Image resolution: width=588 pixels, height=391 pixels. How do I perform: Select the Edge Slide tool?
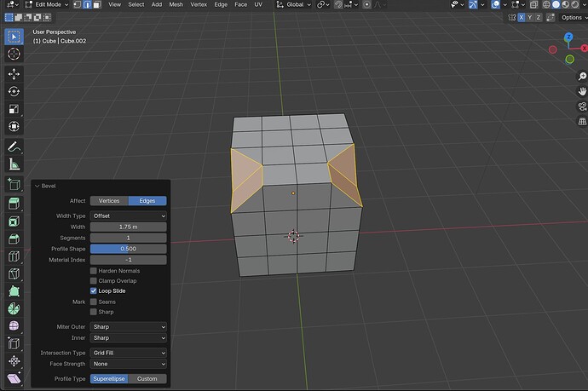[x=14, y=343]
